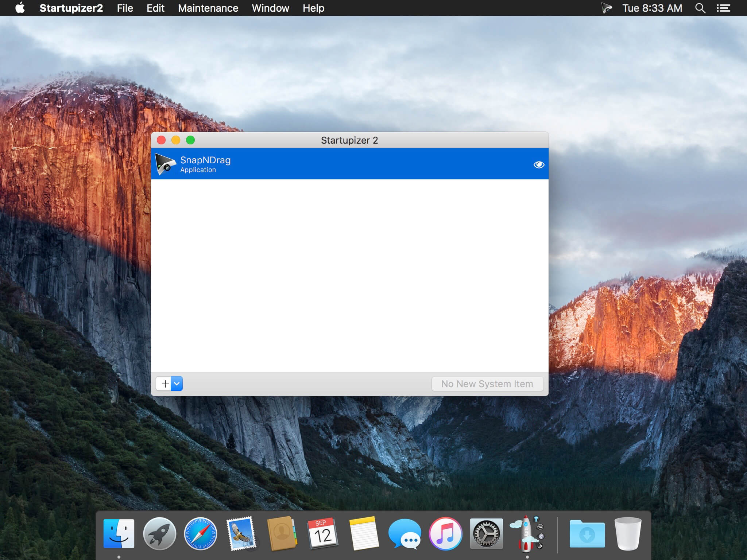
Task: Launch iTunes from the Dock
Action: pos(445,534)
